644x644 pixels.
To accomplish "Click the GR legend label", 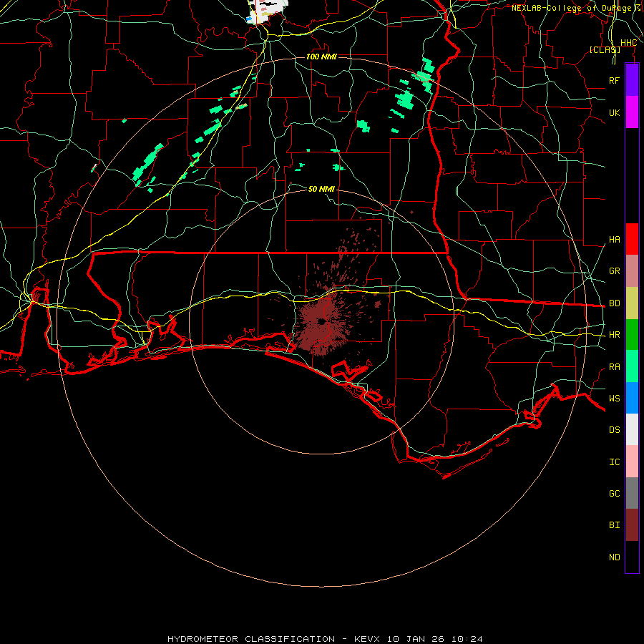I will point(614,271).
